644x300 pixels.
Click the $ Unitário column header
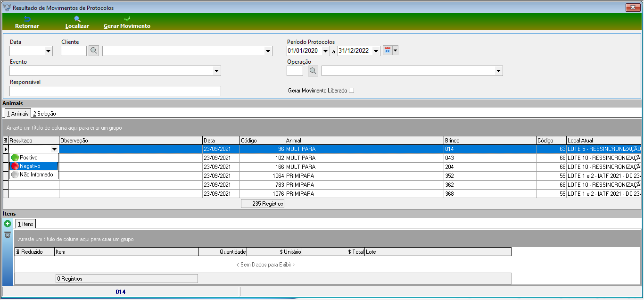pos(274,252)
